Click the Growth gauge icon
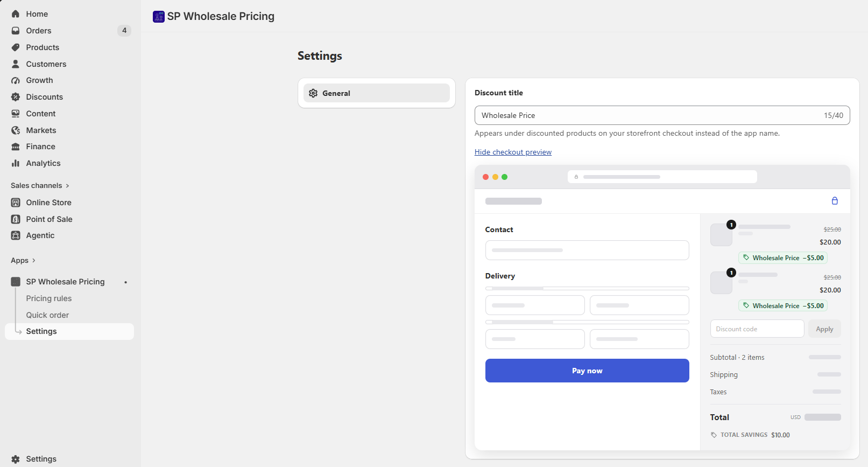 coord(16,80)
